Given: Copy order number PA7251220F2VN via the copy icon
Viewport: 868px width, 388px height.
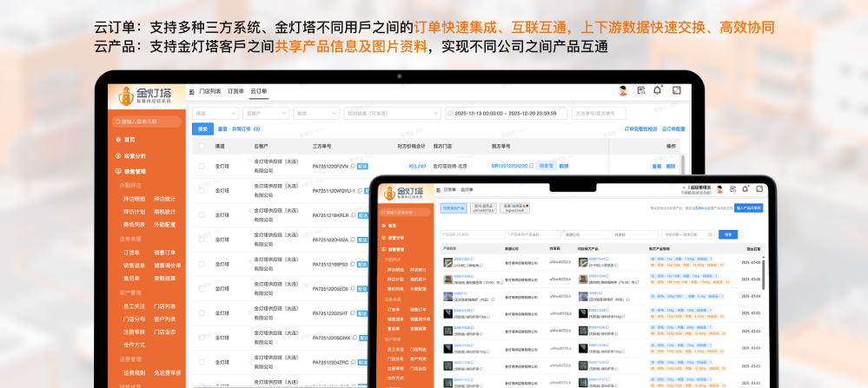Looking at the screenshot, I should 353,166.
